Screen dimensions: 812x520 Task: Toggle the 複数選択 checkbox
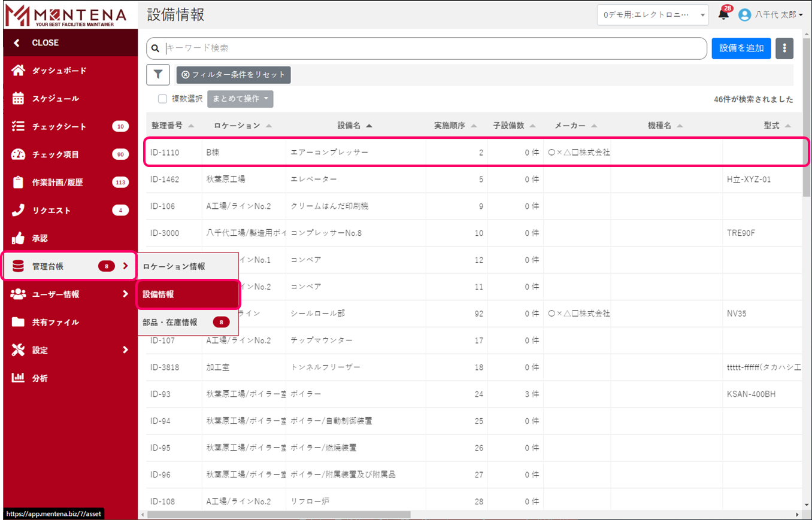pyautogui.click(x=162, y=99)
